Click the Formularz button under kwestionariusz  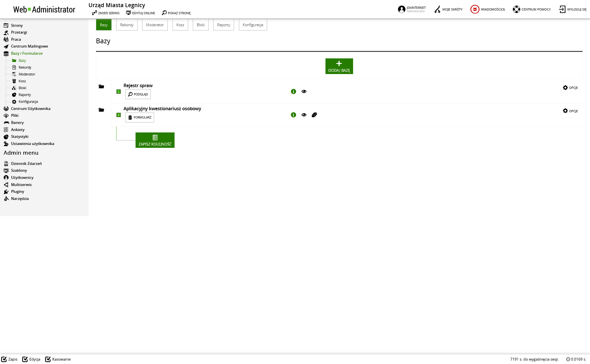[x=140, y=117]
